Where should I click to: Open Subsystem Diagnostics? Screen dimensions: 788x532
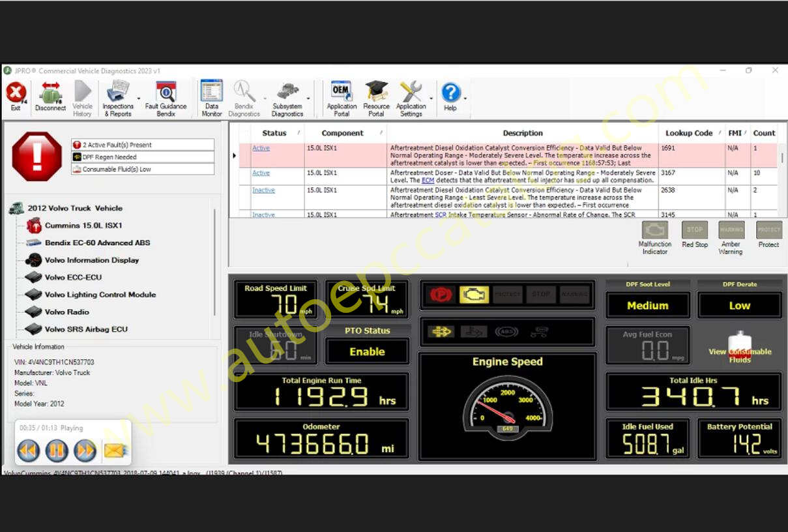click(x=287, y=98)
